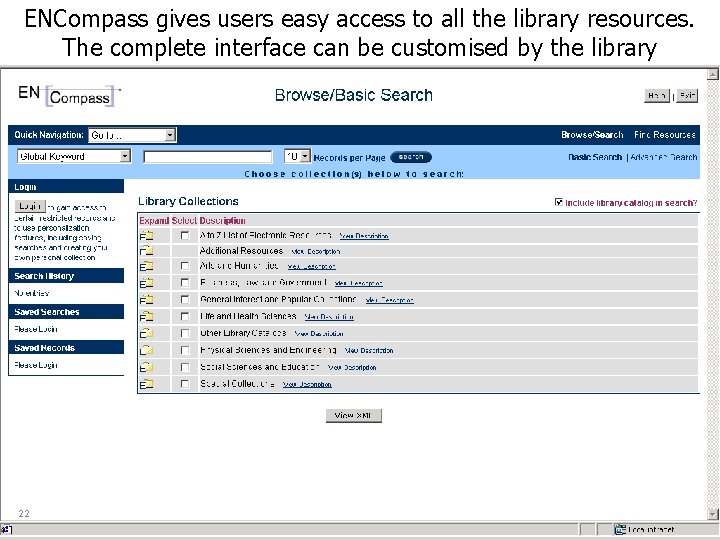Viewport: 720px width, 540px height.
Task: Open the Find Resources menu item
Action: [x=665, y=135]
